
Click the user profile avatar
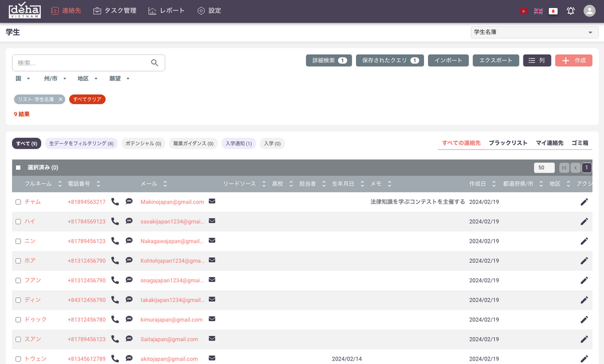tap(589, 11)
